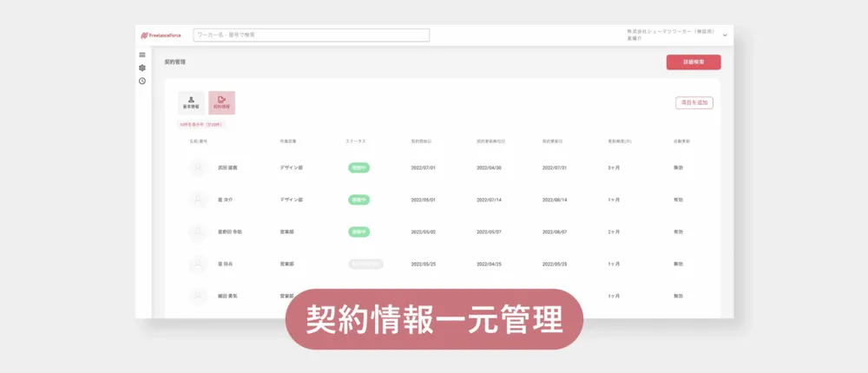Viewport: 868px width, 373px height.
Task: Click the date 2022/04/25
Action: coord(489,264)
